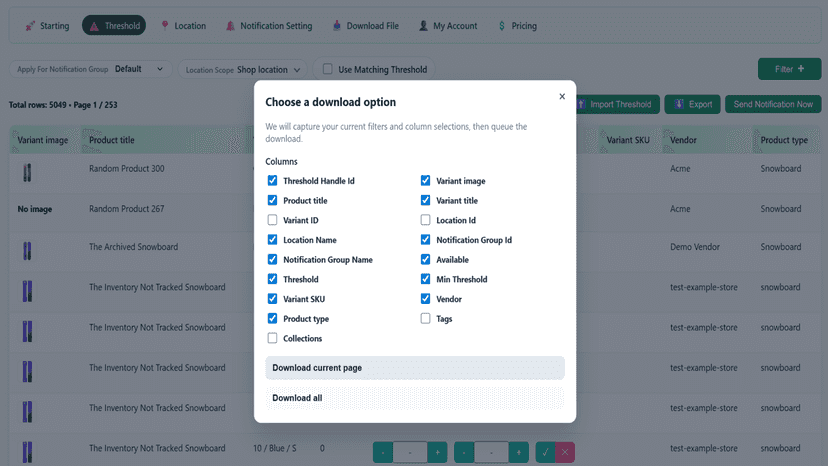The image size is (828, 466).
Task: Click the Import Threshold button
Action: (x=617, y=104)
